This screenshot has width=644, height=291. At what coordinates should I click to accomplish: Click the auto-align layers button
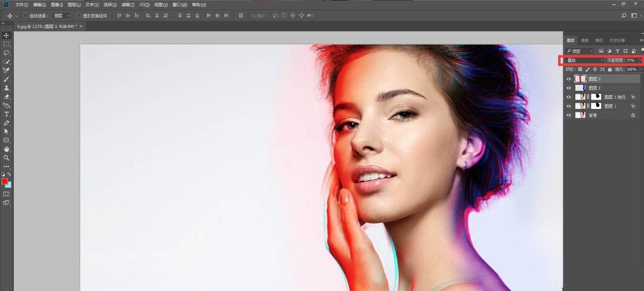click(241, 16)
